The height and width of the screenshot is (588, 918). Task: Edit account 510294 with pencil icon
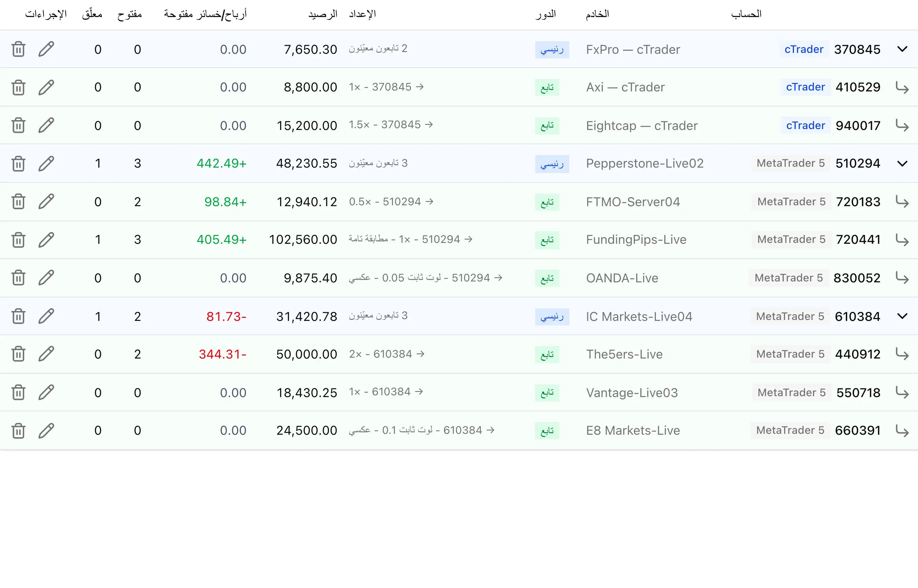point(46,163)
